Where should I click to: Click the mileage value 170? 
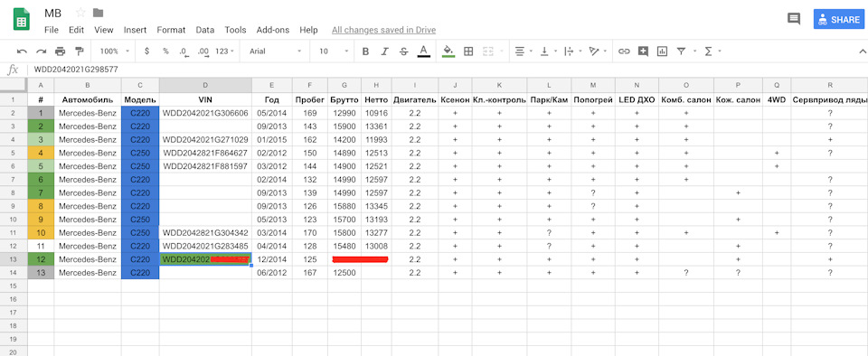[x=310, y=233]
